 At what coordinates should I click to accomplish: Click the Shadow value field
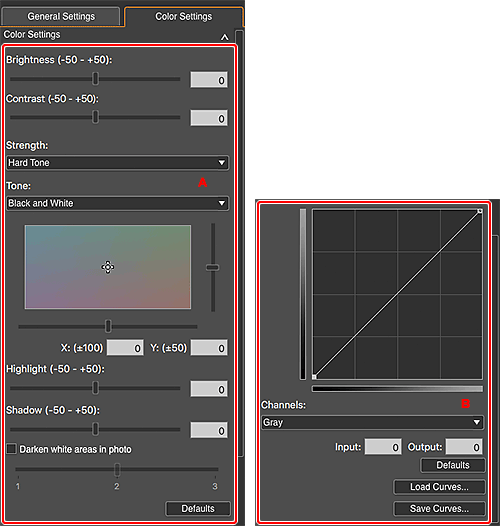pos(209,430)
